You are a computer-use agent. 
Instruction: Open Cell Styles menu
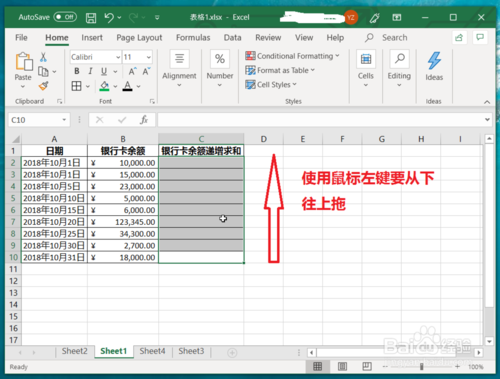(271, 85)
